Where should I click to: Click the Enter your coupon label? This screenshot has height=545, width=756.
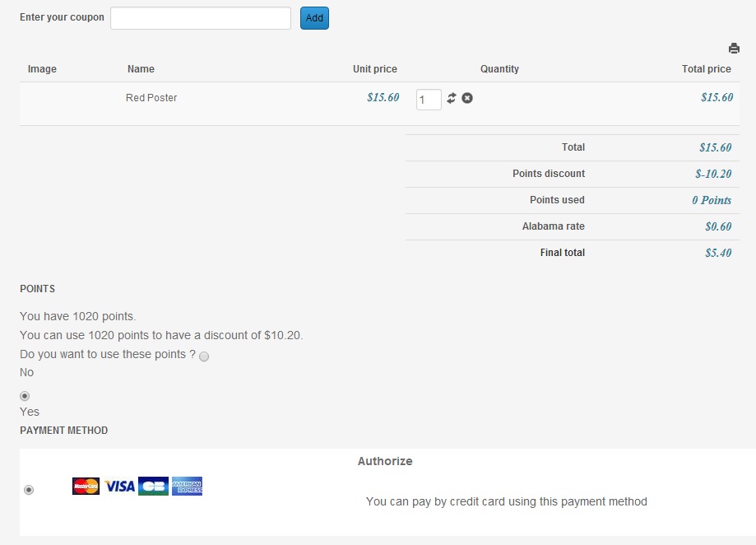pos(62,17)
